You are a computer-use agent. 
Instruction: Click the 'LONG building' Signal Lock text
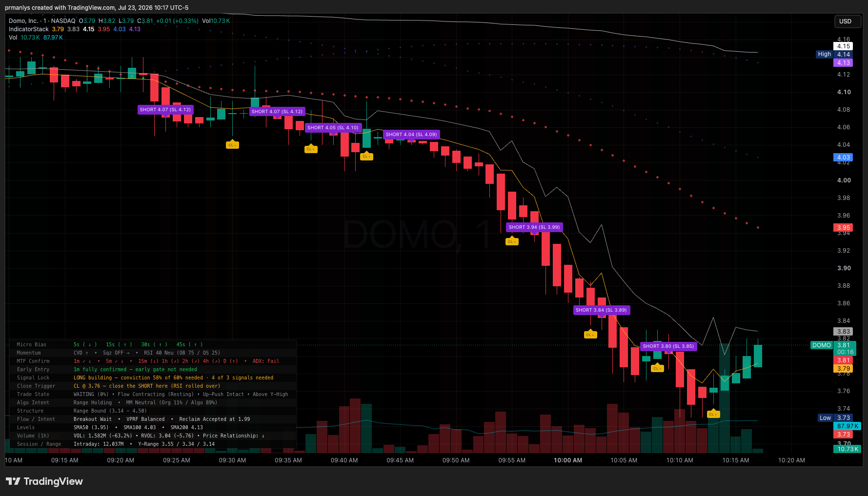point(173,378)
